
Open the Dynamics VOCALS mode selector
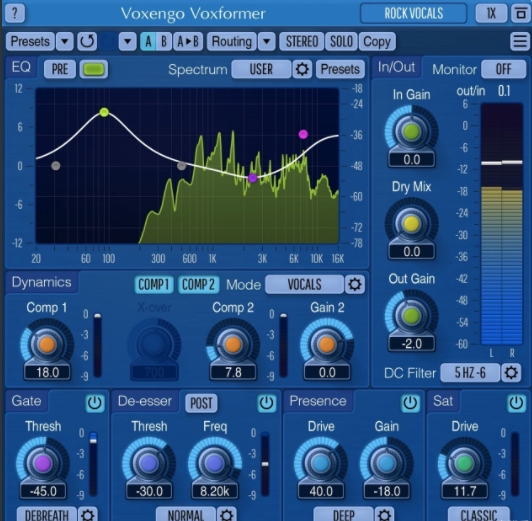(x=304, y=284)
